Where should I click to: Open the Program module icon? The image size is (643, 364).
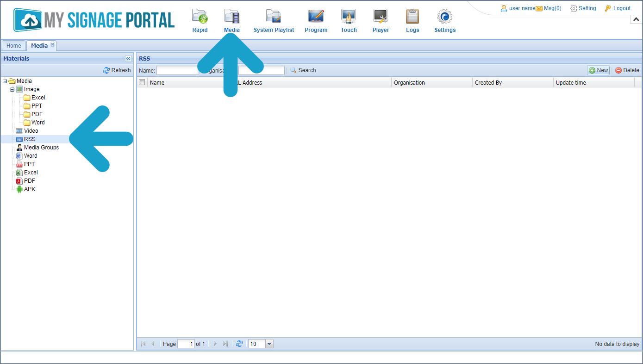pyautogui.click(x=316, y=17)
